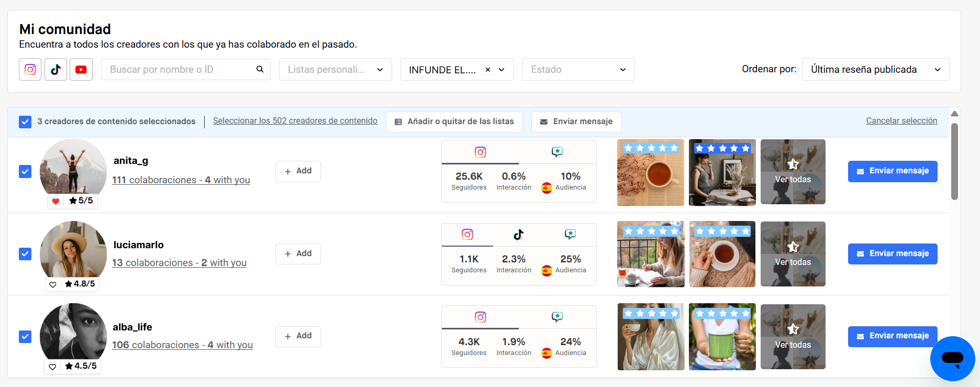This screenshot has width=980, height=387.
Task: Deselect the luciamarlo checkbox
Action: coord(25,254)
